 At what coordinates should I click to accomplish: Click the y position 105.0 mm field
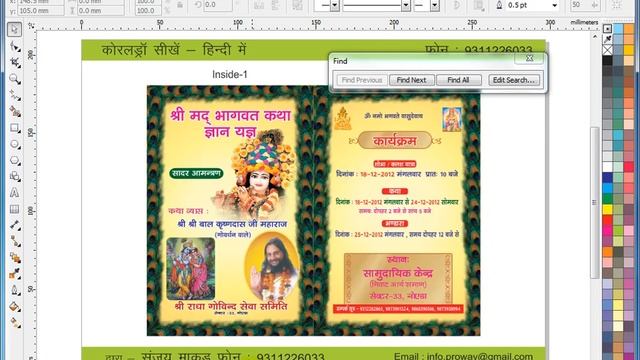40,11
